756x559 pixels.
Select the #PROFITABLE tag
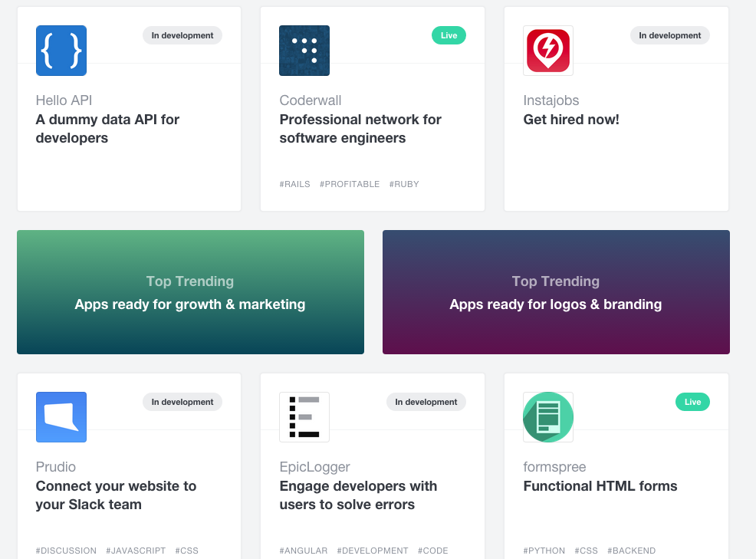point(350,184)
